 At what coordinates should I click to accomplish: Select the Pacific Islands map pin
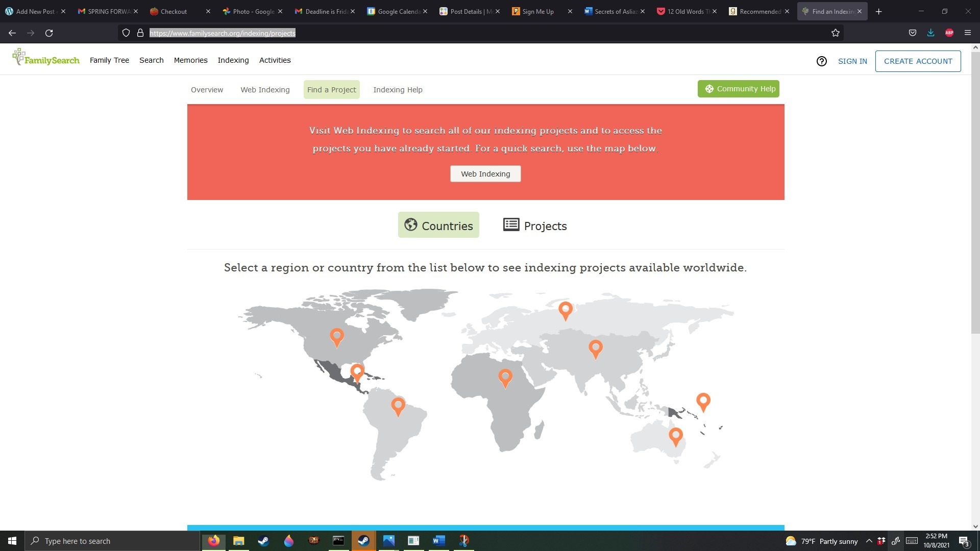(703, 402)
